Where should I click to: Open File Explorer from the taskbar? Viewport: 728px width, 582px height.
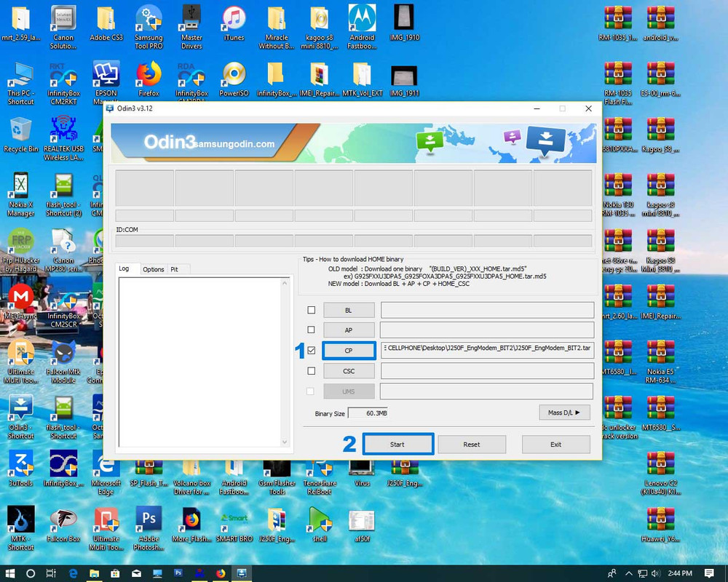point(94,573)
